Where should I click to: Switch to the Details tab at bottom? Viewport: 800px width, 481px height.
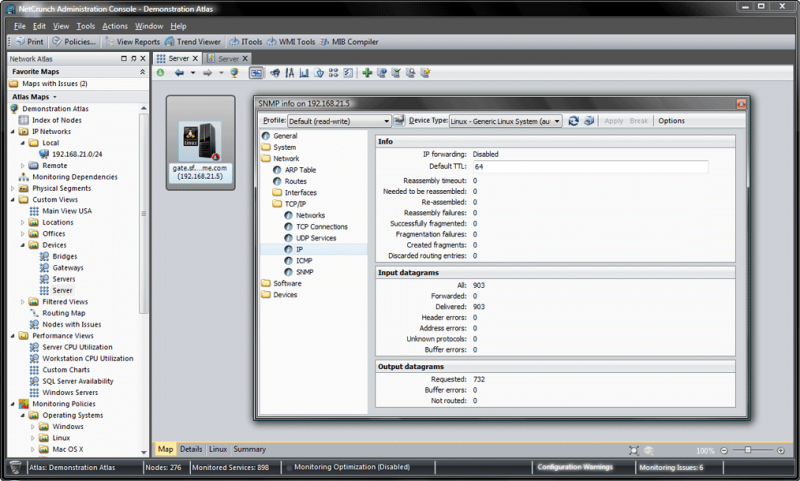tap(191, 449)
